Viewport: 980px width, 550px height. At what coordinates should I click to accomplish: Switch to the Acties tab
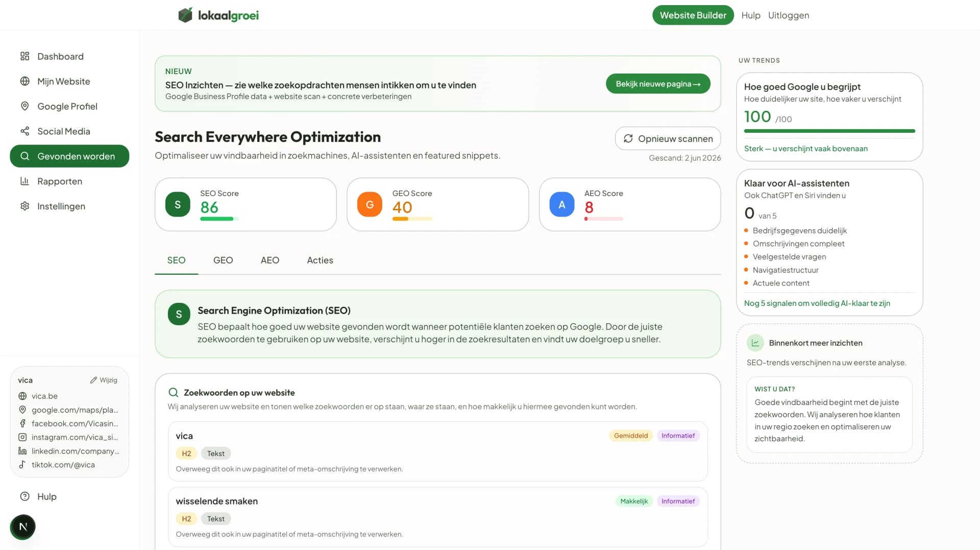click(320, 260)
